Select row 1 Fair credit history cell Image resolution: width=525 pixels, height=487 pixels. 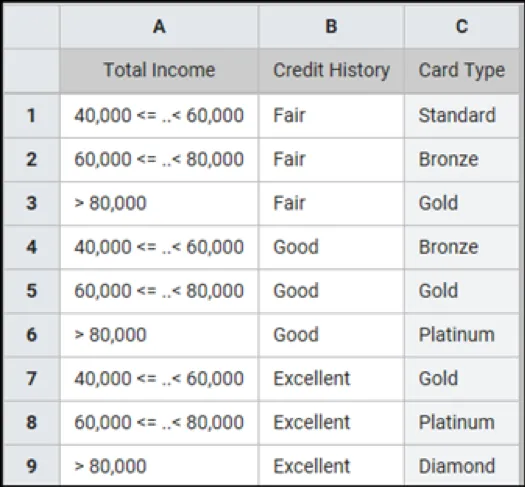pos(331,116)
